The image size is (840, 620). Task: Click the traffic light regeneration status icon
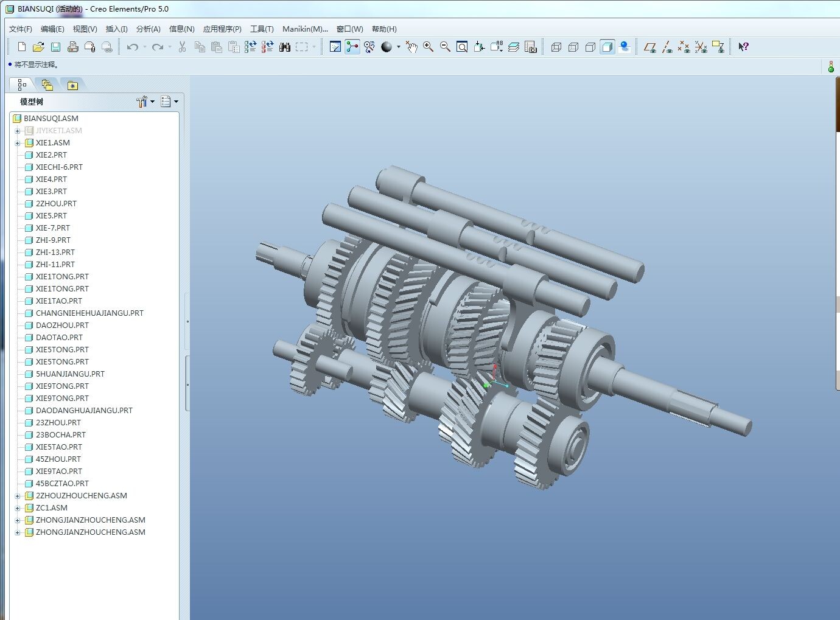[x=831, y=66]
